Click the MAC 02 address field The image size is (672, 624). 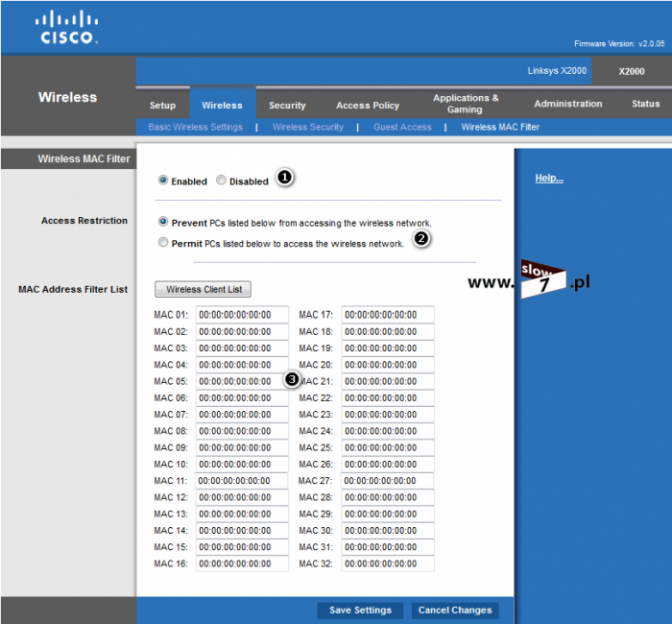[242, 331]
